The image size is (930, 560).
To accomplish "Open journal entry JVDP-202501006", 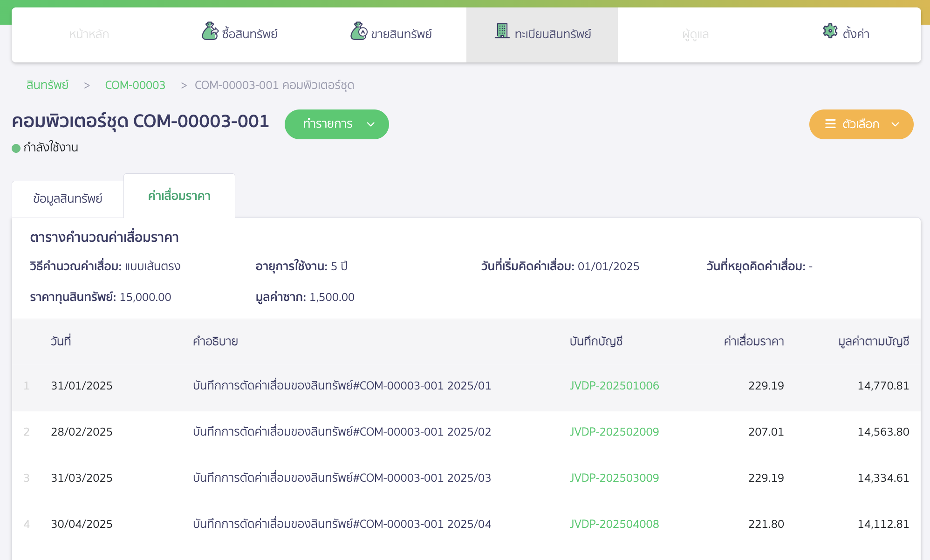I will tap(614, 386).
